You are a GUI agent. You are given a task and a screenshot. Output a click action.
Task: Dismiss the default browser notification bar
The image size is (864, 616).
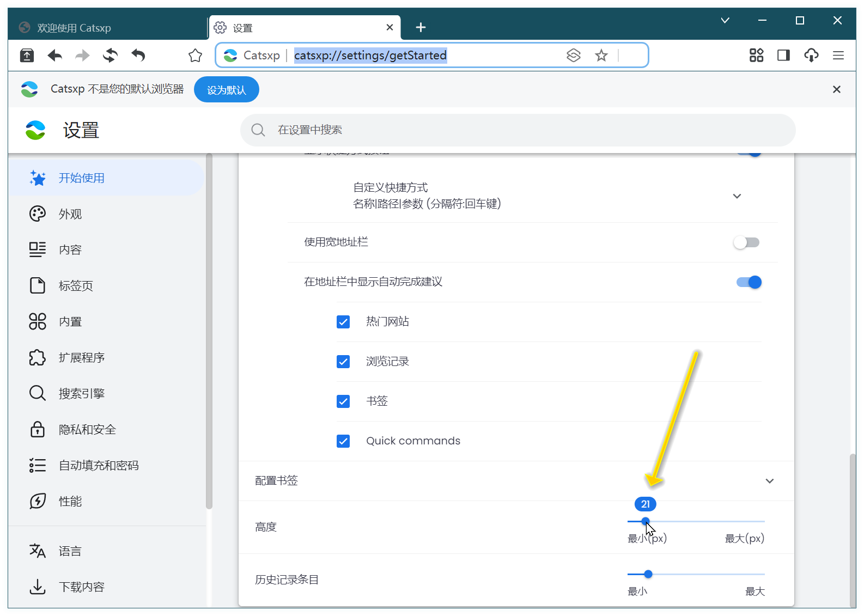point(837,89)
